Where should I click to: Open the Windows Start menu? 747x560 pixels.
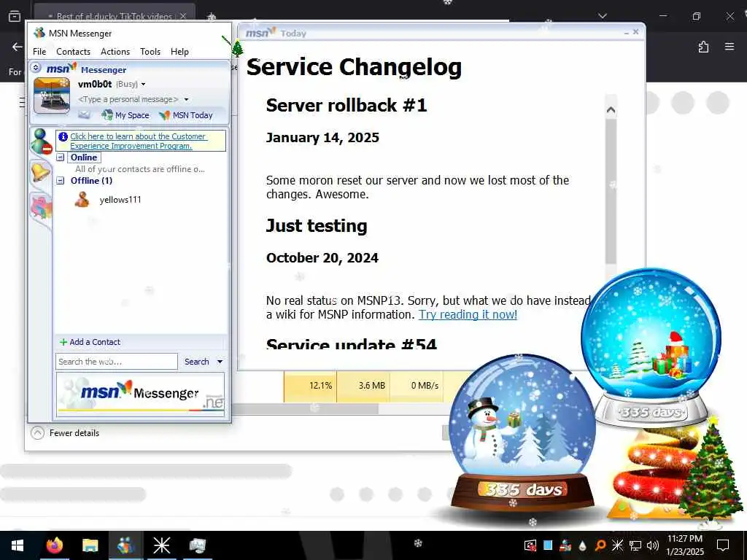pos(18,545)
